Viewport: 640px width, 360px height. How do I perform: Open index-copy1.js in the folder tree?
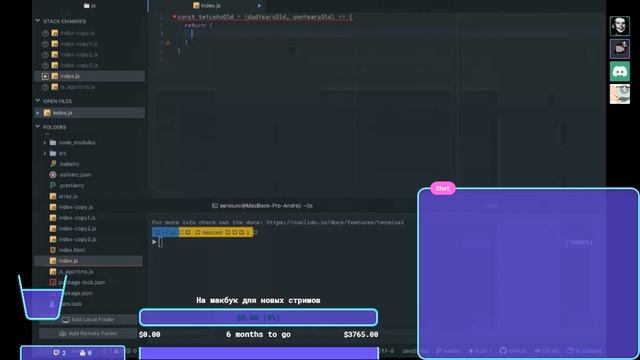click(77, 218)
